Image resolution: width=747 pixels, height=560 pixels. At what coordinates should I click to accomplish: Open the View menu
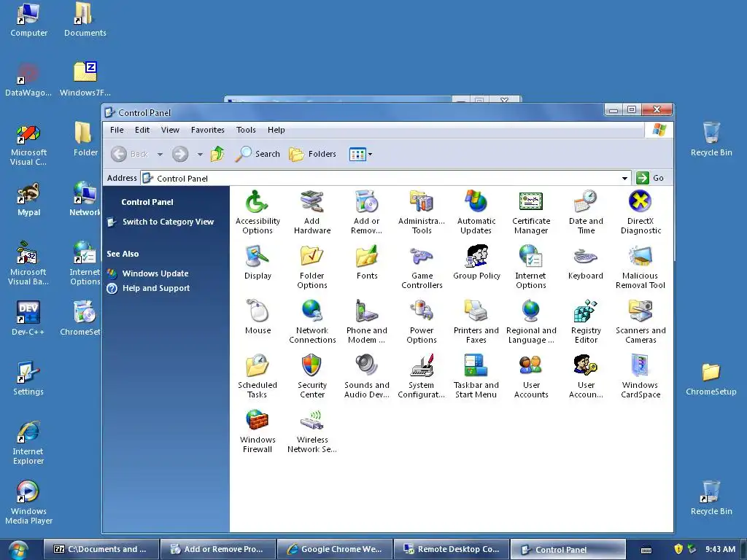click(170, 130)
